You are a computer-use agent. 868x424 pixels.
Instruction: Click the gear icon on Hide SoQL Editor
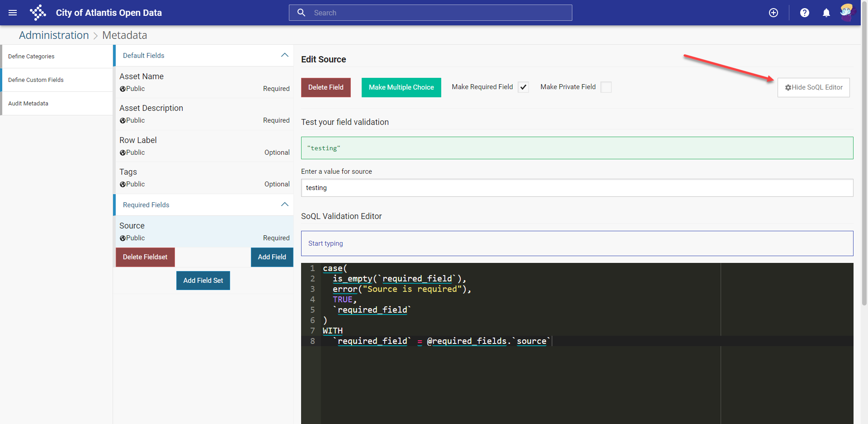tap(788, 87)
